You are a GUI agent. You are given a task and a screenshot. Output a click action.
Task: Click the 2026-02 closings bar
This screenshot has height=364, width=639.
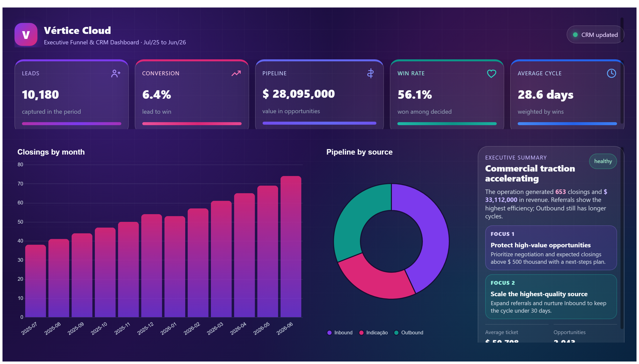[198, 263]
